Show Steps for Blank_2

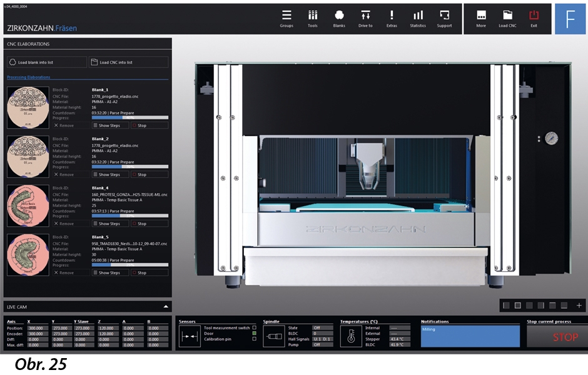[110, 174]
